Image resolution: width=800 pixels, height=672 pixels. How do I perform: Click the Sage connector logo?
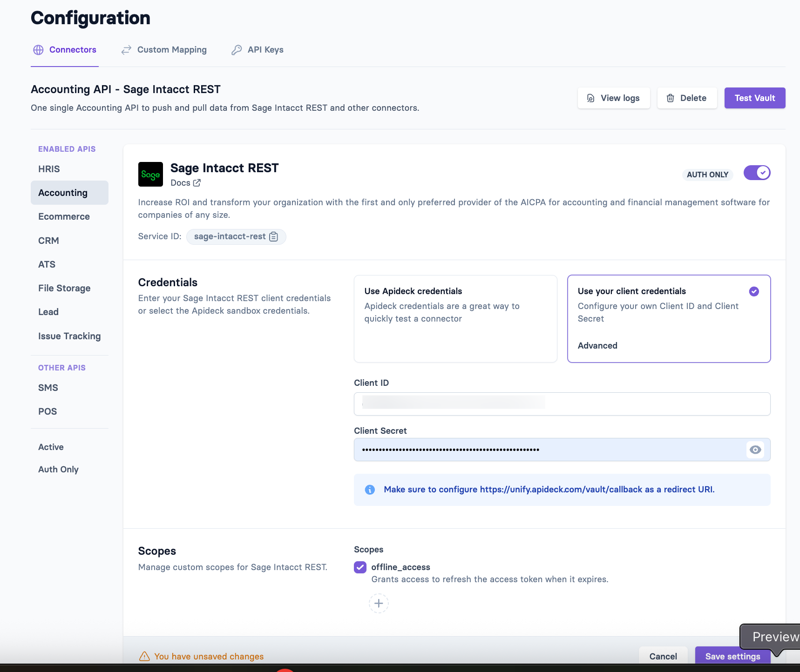coord(150,175)
